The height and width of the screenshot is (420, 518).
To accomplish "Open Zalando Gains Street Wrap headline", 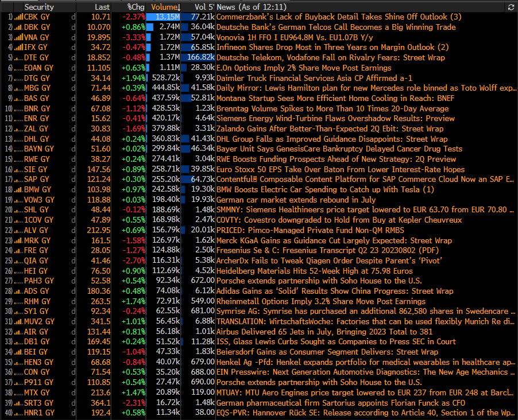I will coord(330,129).
